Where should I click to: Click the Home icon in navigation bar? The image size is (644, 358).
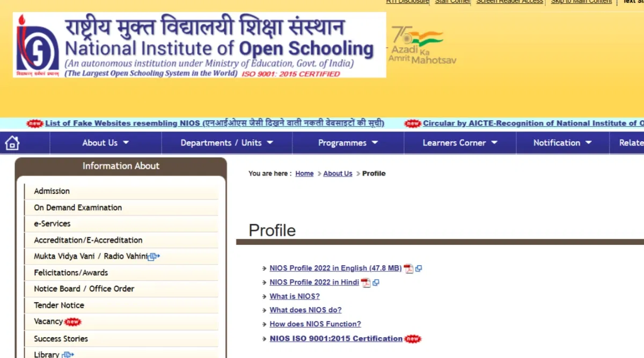tap(12, 143)
